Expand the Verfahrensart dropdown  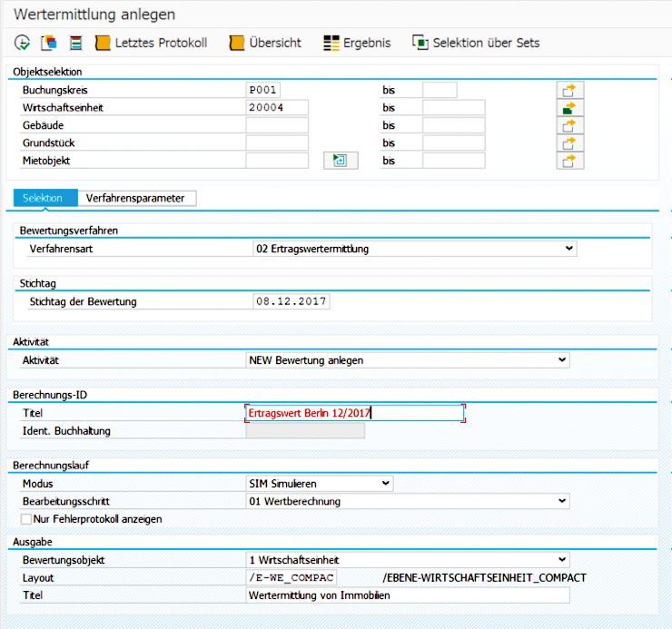click(x=568, y=249)
